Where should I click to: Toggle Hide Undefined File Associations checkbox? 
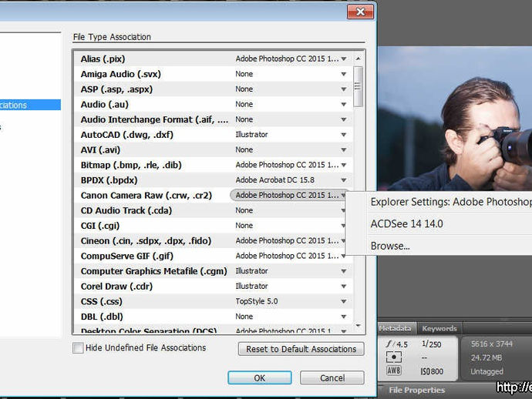click(78, 348)
